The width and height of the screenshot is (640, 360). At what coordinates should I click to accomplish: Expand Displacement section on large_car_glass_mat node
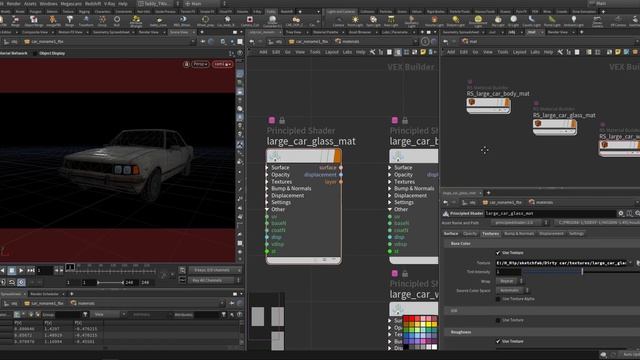pos(267,196)
